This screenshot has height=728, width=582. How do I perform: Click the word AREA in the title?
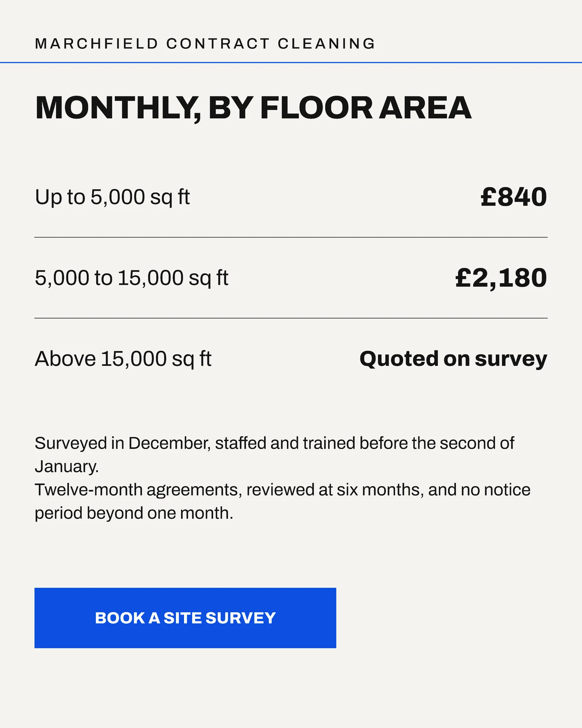425,108
